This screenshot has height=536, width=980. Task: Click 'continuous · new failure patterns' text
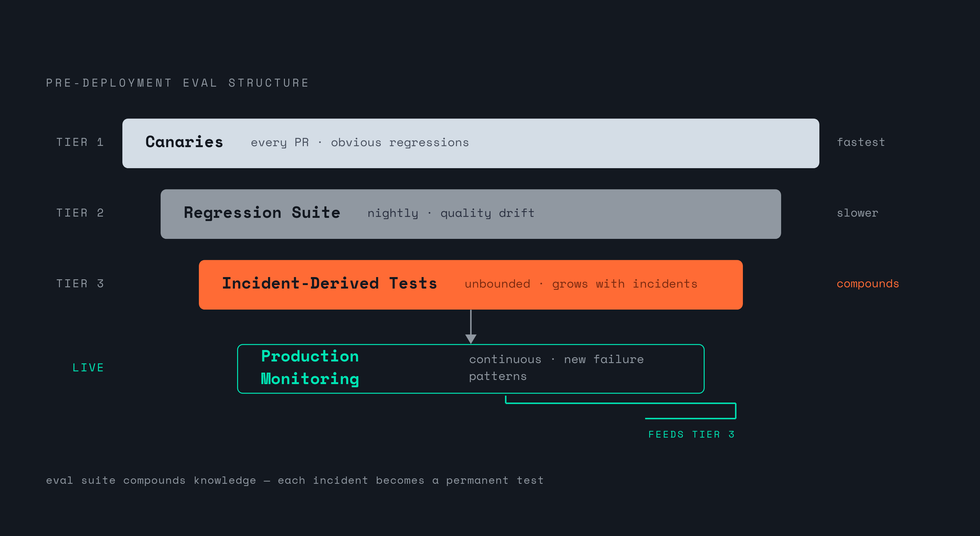(556, 368)
